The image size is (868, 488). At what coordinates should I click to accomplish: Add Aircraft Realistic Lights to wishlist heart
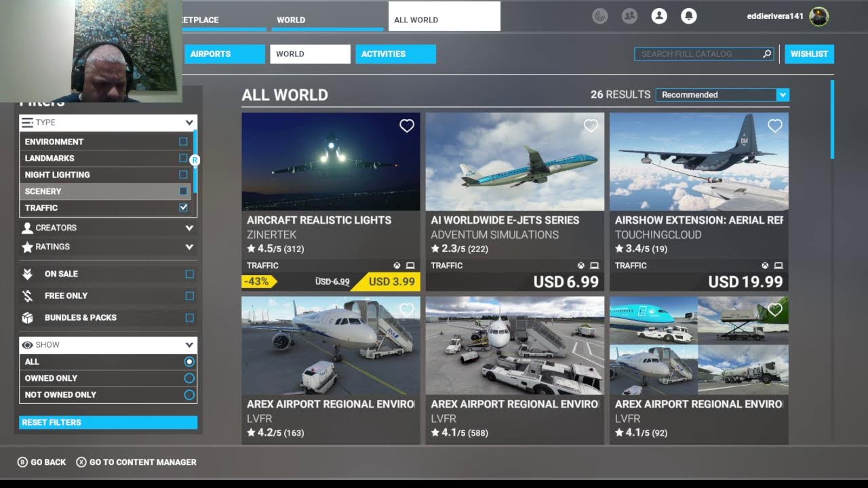click(407, 126)
